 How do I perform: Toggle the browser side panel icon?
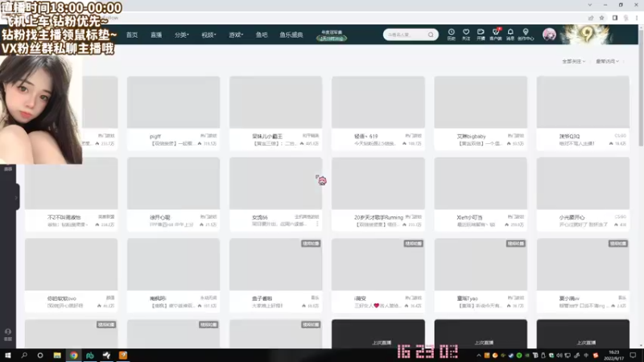coord(615,18)
